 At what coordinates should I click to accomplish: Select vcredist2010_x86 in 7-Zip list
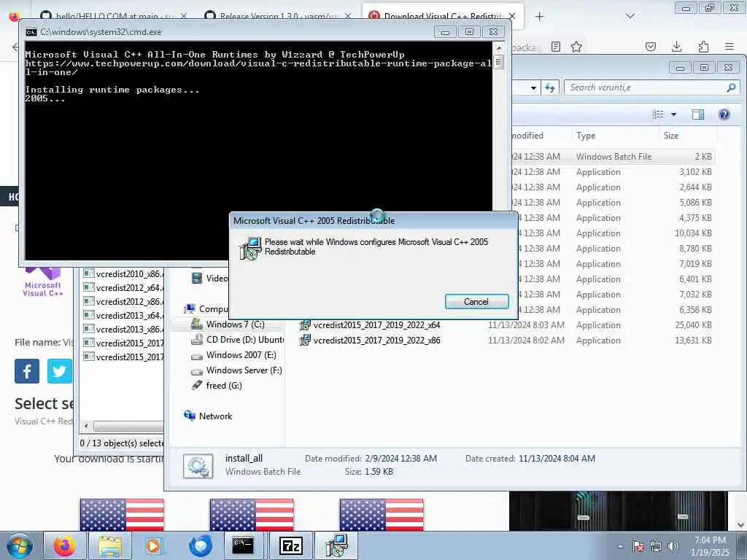click(x=123, y=274)
